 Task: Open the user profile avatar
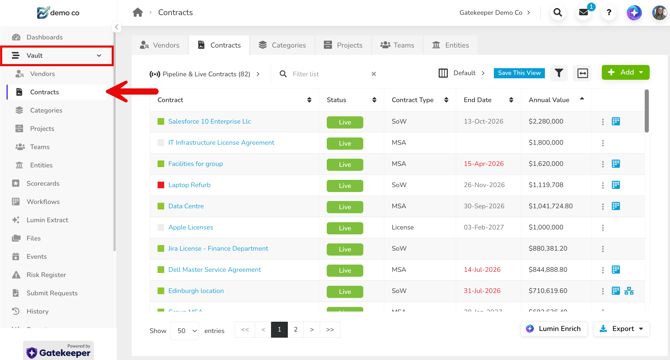pyautogui.click(x=659, y=12)
